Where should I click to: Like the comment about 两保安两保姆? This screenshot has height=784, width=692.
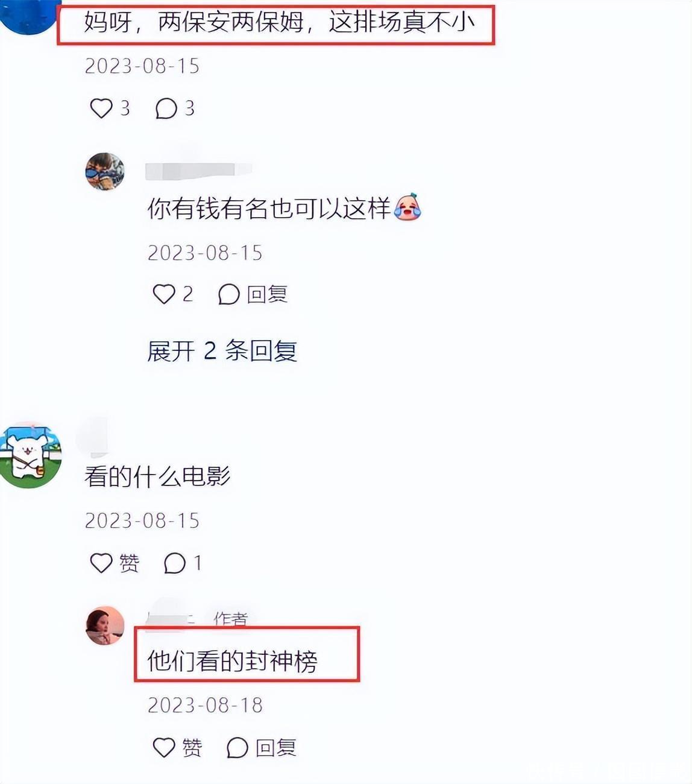[101, 109]
